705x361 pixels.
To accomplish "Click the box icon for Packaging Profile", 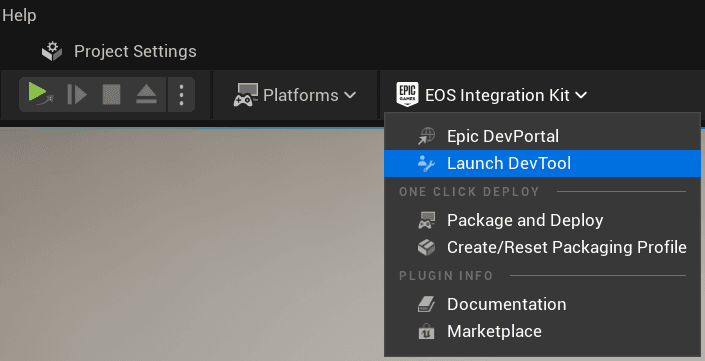I will tap(426, 248).
